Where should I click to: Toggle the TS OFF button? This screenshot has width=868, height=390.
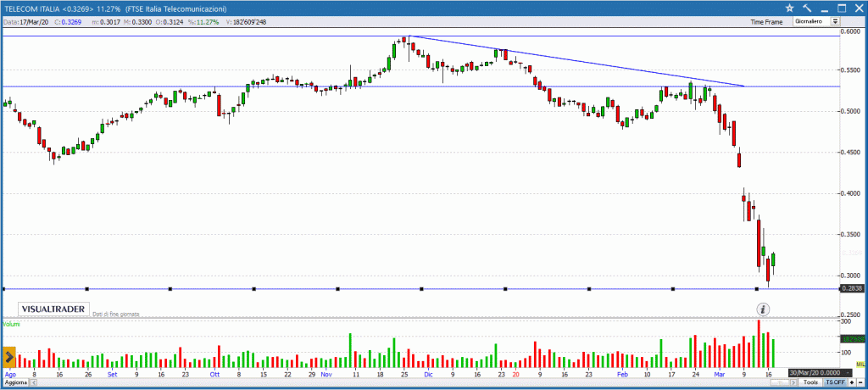pos(835,382)
